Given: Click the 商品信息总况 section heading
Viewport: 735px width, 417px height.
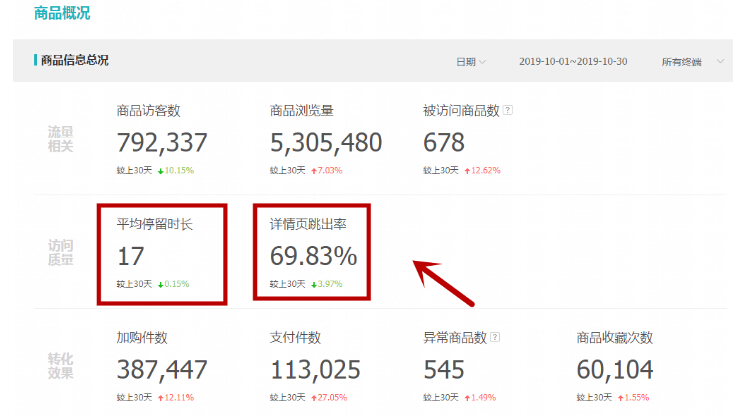Looking at the screenshot, I should [x=74, y=61].
